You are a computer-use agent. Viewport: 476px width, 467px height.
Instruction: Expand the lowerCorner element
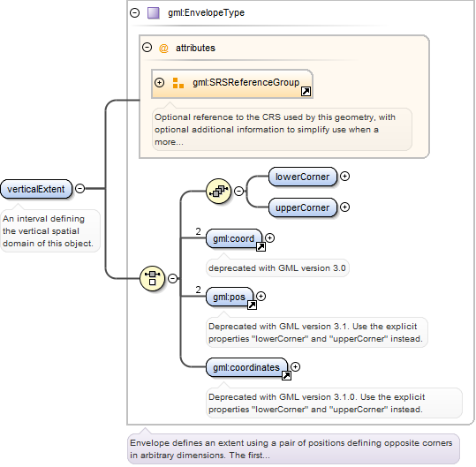pos(344,176)
